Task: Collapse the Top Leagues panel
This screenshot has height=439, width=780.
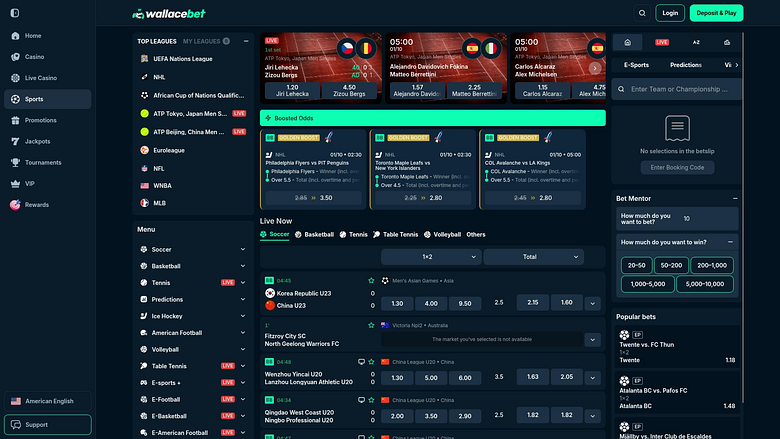Action: click(246, 41)
